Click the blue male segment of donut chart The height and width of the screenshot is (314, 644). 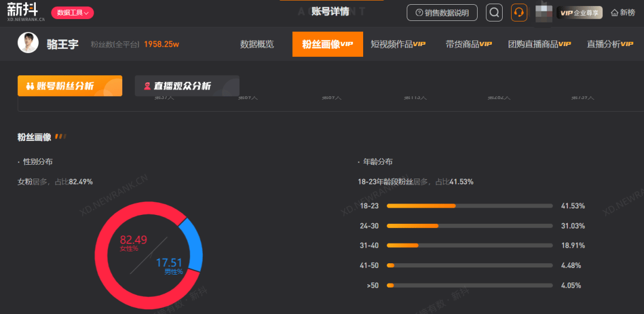click(x=191, y=244)
